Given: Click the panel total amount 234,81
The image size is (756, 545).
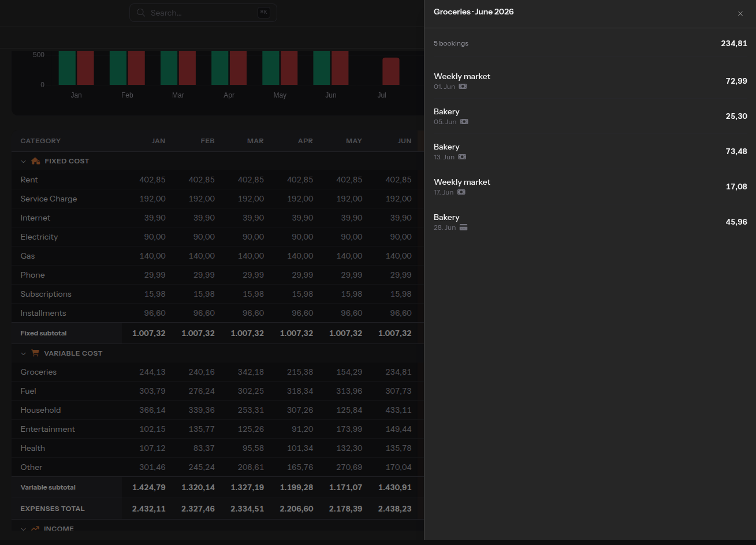Looking at the screenshot, I should [734, 43].
